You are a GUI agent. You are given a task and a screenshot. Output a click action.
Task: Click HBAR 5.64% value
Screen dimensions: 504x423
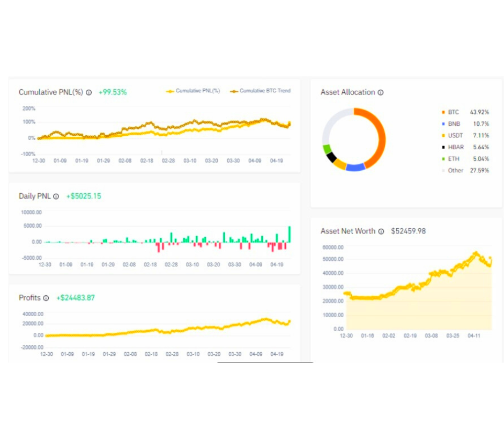point(481,147)
